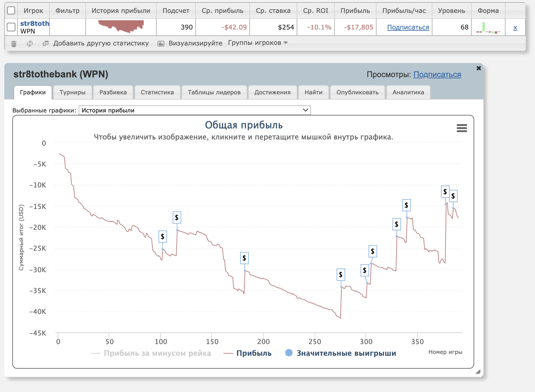The height and width of the screenshot is (392, 535).
Task: Click the История прибыли mini chart thumbnail
Action: click(x=121, y=27)
